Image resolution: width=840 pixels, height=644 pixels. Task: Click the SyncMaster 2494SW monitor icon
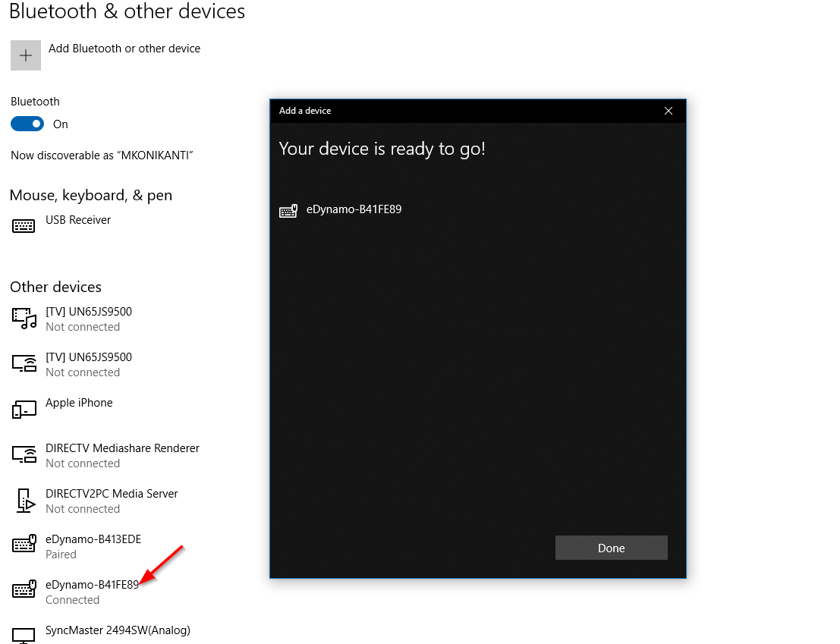click(x=24, y=635)
